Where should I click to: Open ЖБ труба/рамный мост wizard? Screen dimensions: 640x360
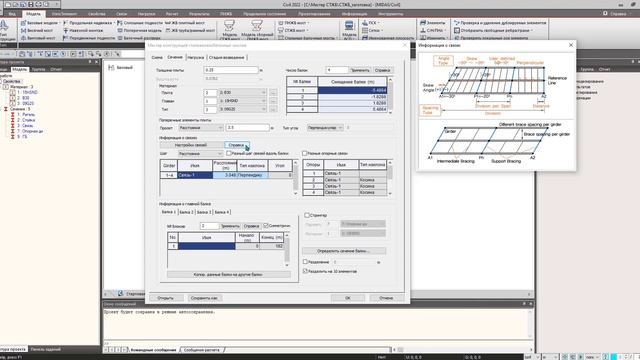tap(190, 30)
